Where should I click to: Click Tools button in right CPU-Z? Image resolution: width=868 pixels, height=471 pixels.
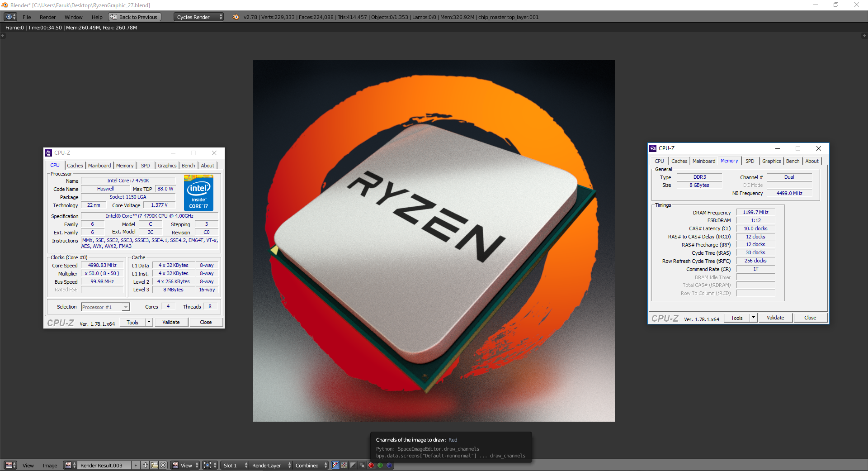[737, 318]
